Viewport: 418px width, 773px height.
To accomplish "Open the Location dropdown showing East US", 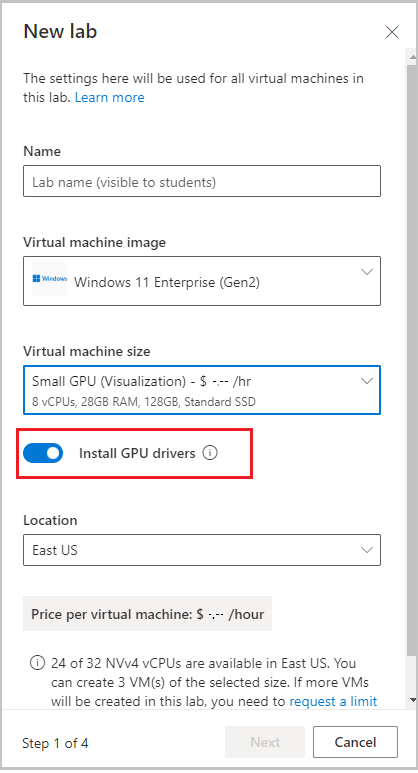I will pyautogui.click(x=202, y=550).
